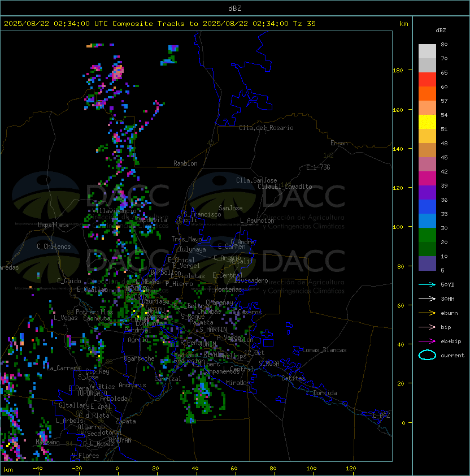Click the pink-orange radar echo cell at top left
Image resolution: width=470 pixels, height=476 pixels.
tap(117, 72)
